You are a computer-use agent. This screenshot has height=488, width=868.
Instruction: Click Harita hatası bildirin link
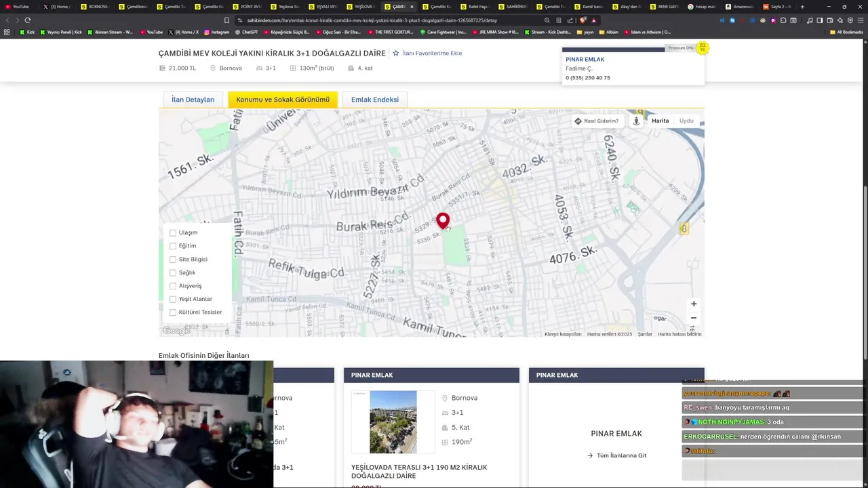(679, 334)
